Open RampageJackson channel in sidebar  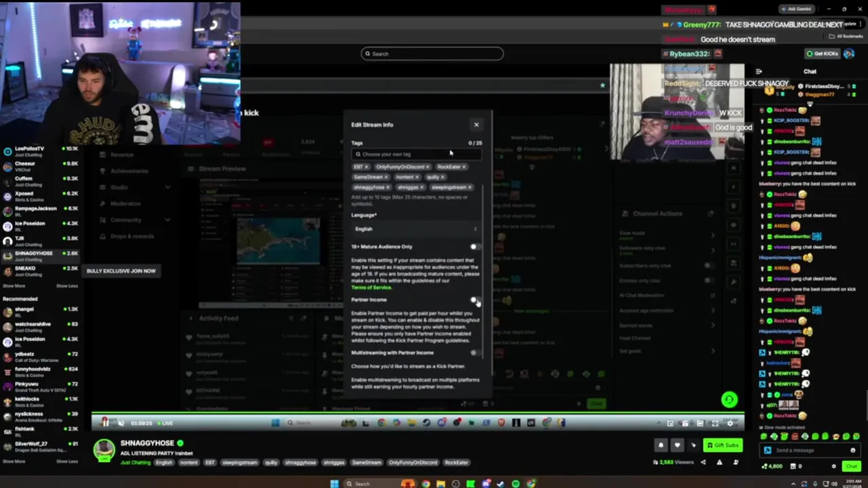pos(41,210)
